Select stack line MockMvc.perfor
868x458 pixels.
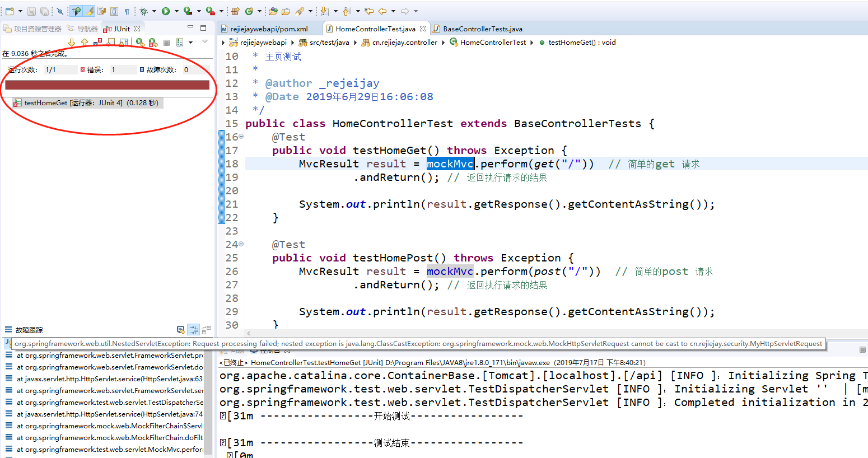(104, 450)
